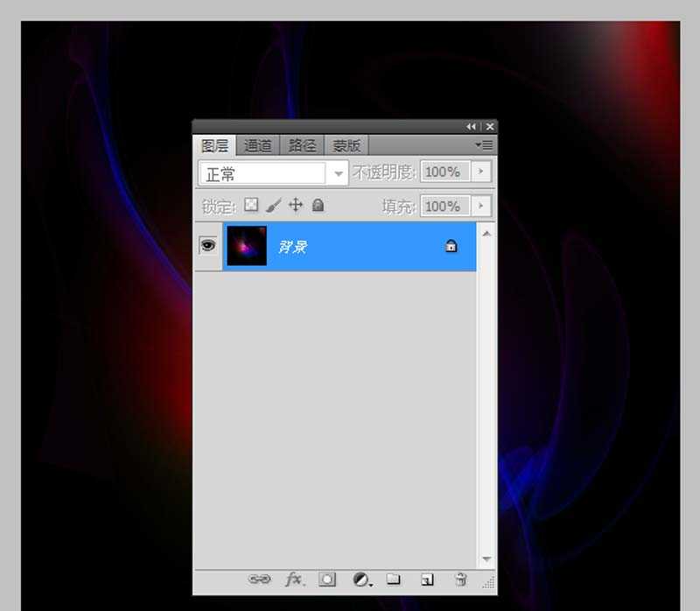Create a new layer group
Image resolution: width=700 pixels, height=611 pixels.
point(396,579)
